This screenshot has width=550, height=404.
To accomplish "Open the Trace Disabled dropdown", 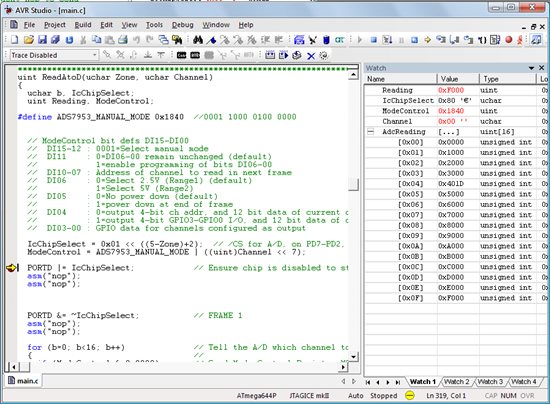I will [95, 55].
